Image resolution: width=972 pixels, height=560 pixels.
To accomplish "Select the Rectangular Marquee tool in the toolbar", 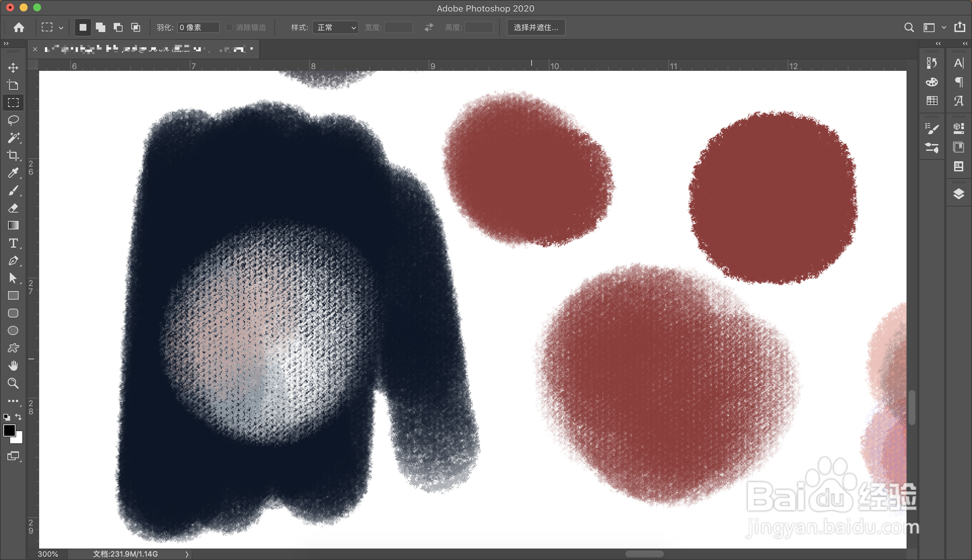I will 13,103.
